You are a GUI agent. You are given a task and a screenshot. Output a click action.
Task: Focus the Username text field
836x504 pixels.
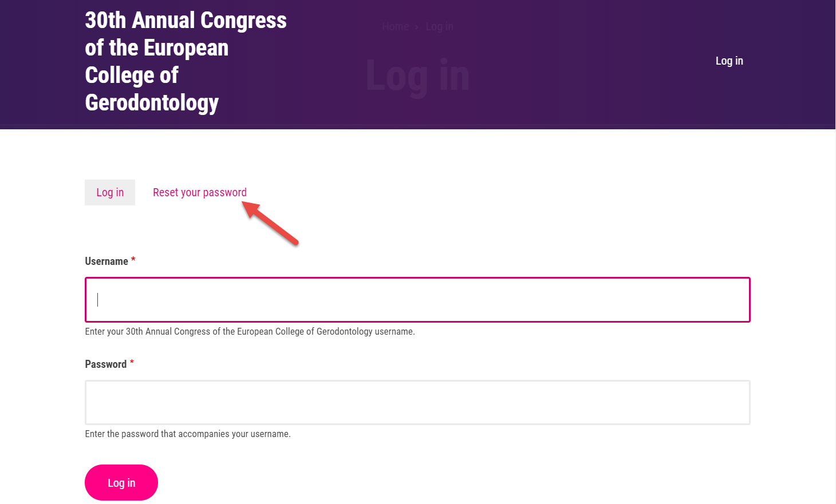point(417,300)
